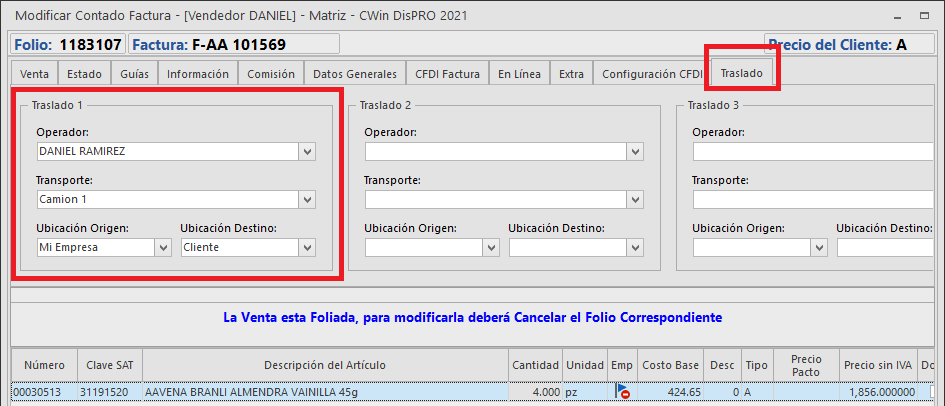
Task: Select the Información tab
Action: [198, 74]
